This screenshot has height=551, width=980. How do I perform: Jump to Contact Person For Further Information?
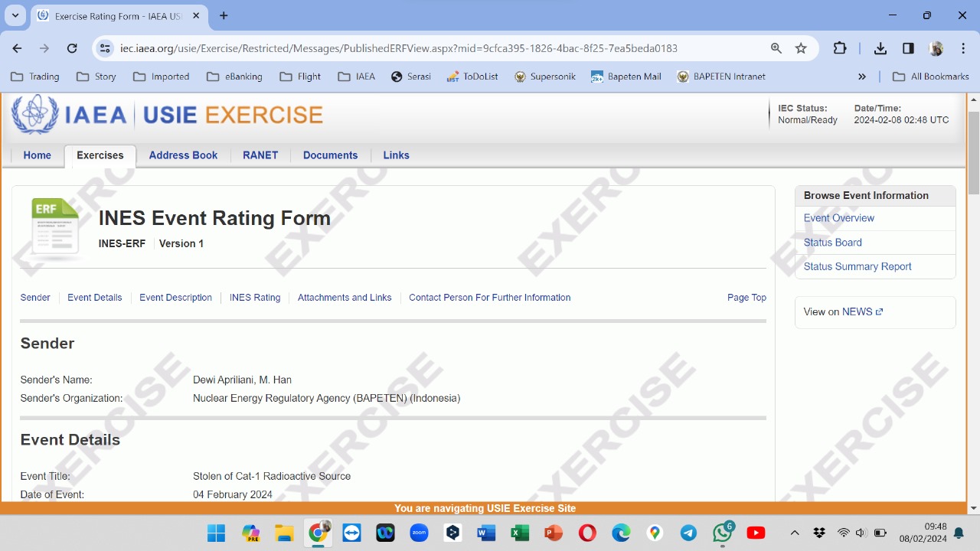(x=489, y=298)
